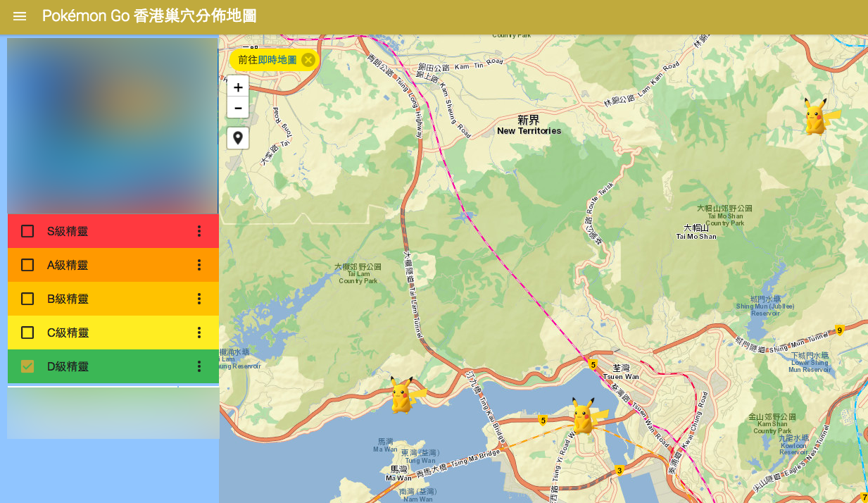
Task: Zoom in the map with plus button
Action: tap(238, 87)
